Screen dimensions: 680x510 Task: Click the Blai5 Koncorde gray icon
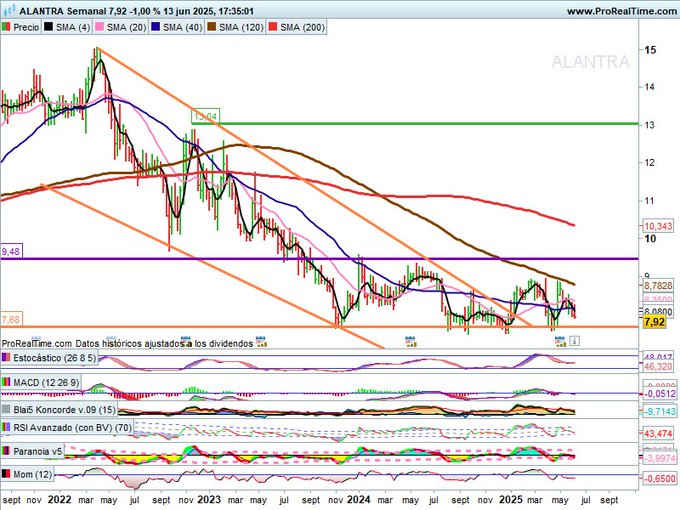coord(6,409)
